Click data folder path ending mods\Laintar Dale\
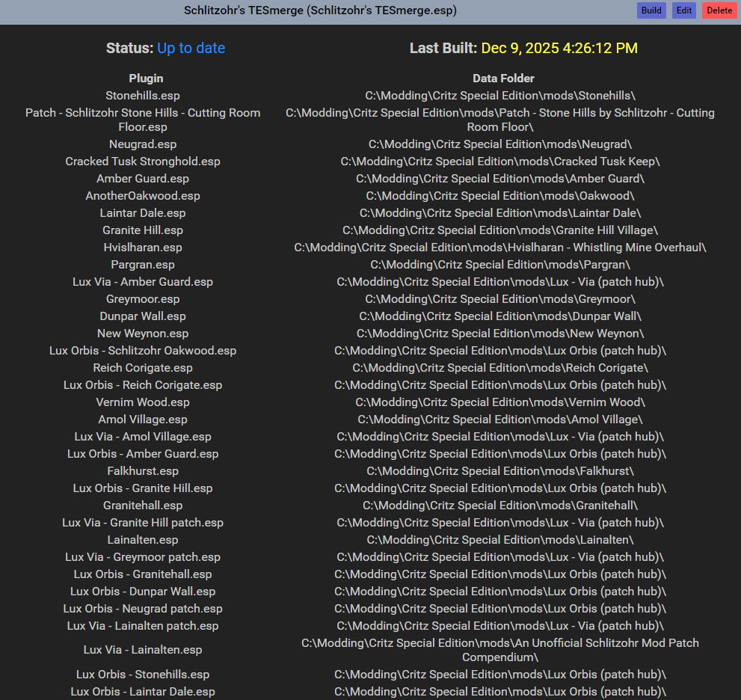The image size is (741, 700). click(500, 213)
